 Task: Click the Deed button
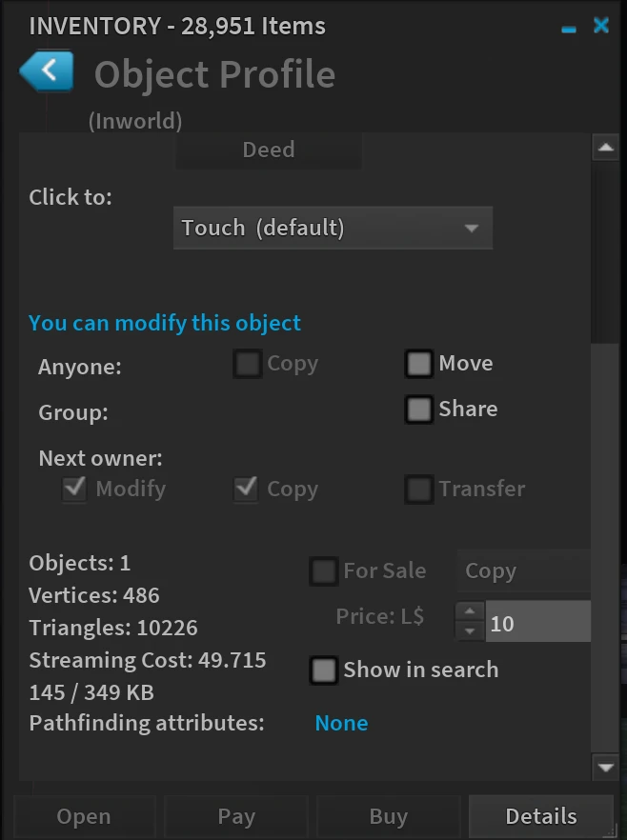point(269,150)
